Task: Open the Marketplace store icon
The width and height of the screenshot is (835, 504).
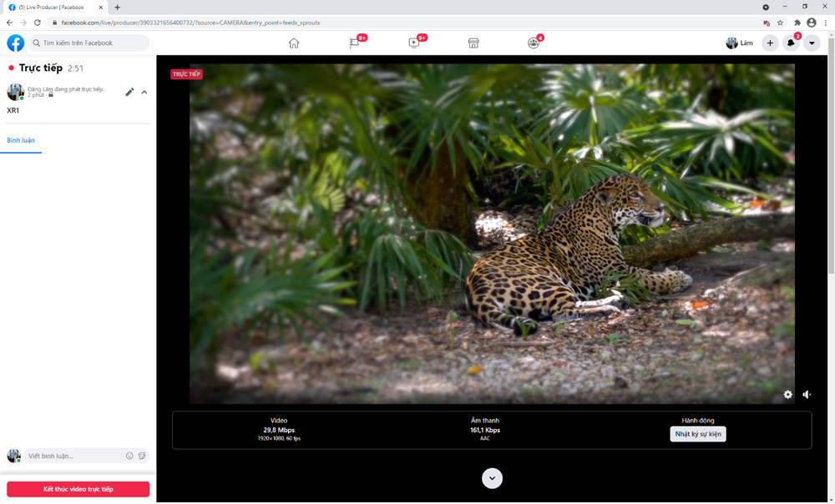Action: [473, 43]
